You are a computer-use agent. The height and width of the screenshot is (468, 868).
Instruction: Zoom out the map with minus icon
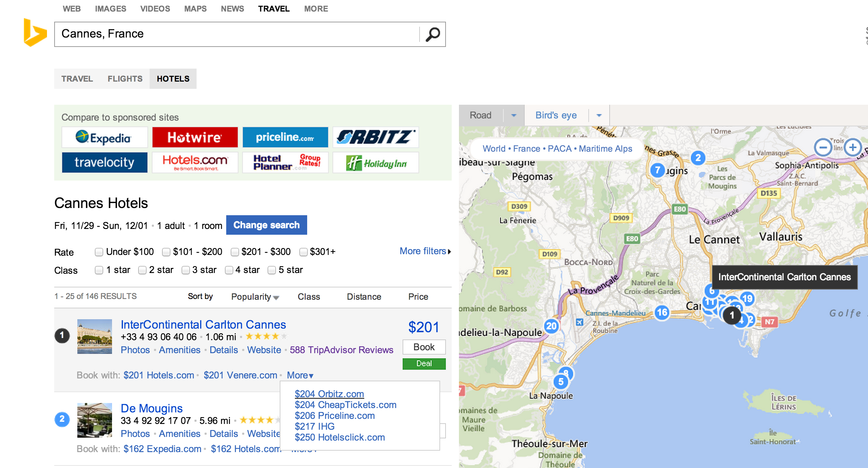pyautogui.click(x=823, y=147)
